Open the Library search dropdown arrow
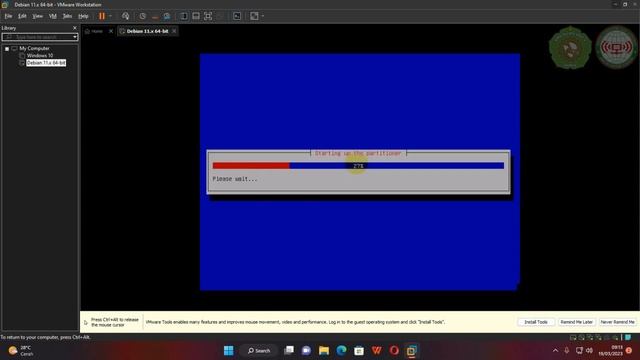This screenshot has width=640, height=360. (75, 37)
